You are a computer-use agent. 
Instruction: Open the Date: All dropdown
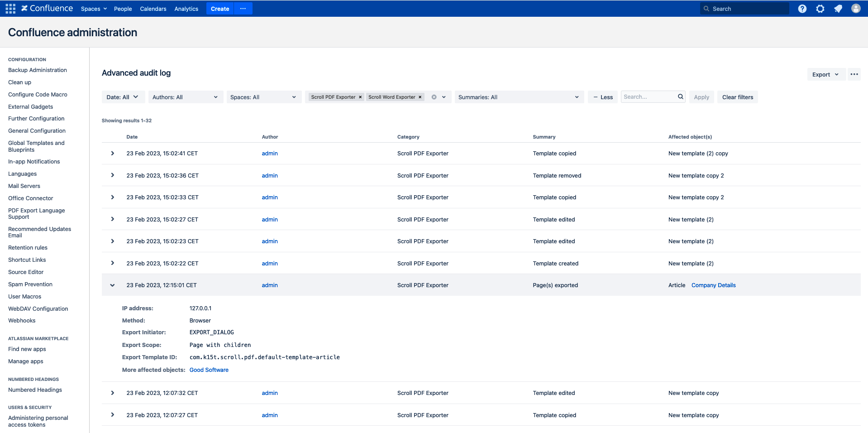click(x=123, y=97)
